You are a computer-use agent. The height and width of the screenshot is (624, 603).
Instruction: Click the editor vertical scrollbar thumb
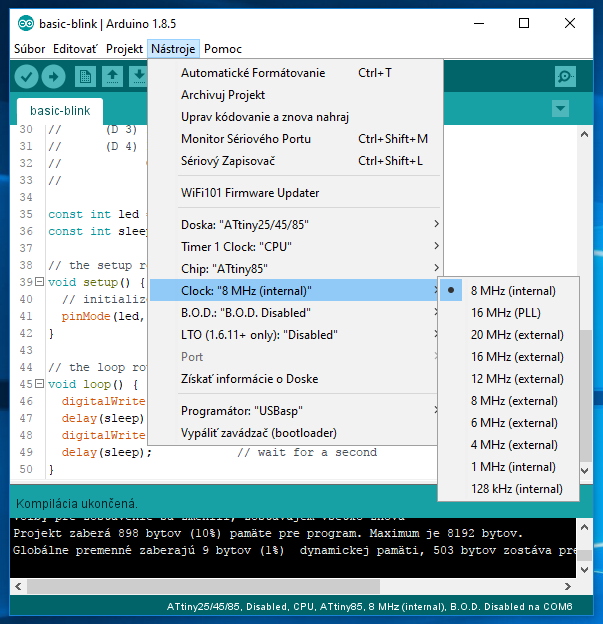click(585, 395)
